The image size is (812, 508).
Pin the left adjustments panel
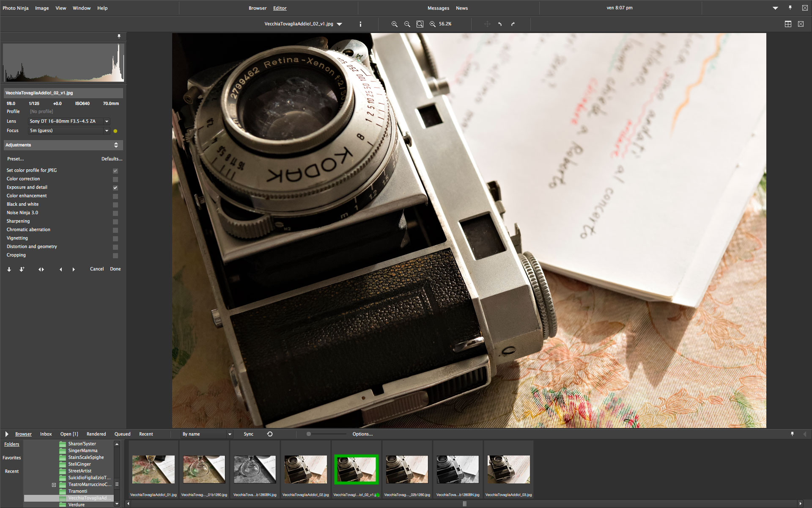coord(119,36)
